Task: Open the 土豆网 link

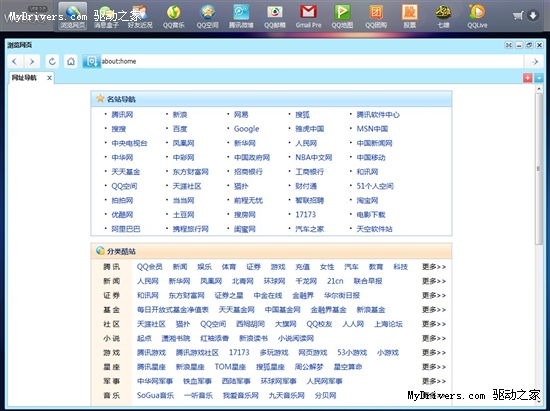Action: 183,215
